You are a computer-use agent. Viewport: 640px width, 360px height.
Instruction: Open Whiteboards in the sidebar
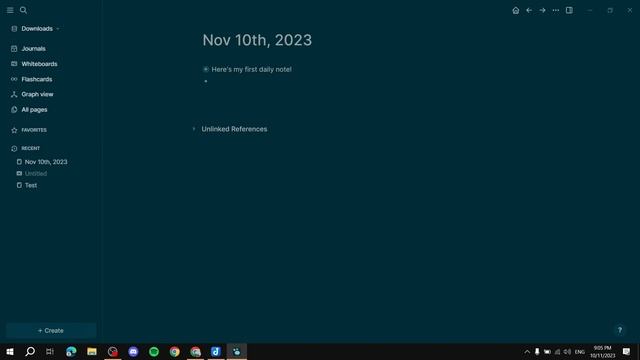click(39, 64)
